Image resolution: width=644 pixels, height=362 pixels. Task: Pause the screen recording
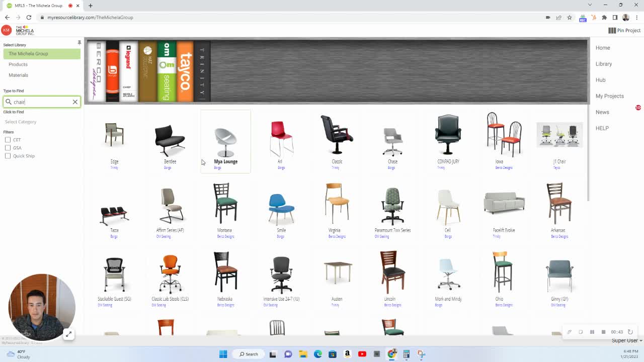(x=592, y=332)
